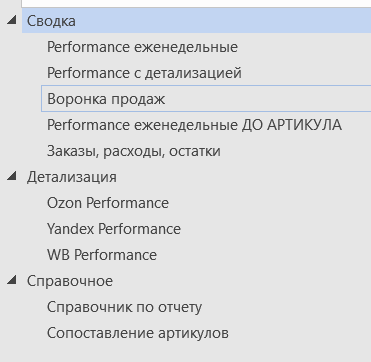Click the white field above the list
This screenshot has height=362, width=371.
click(x=196, y=3)
